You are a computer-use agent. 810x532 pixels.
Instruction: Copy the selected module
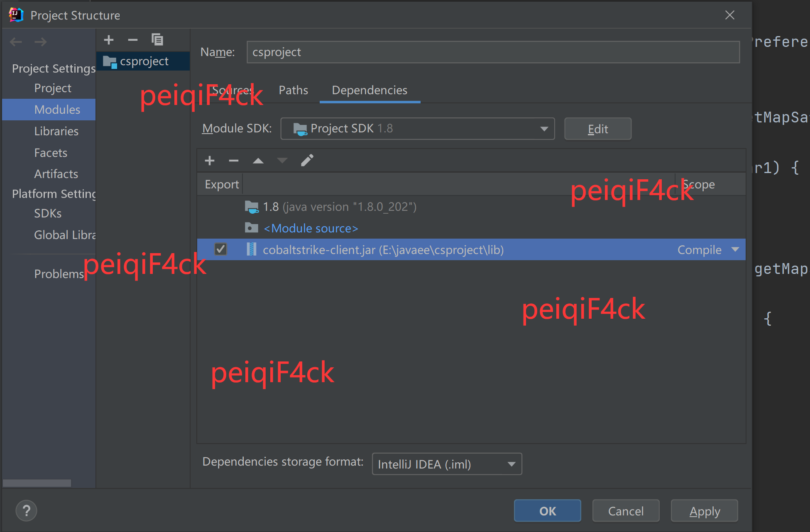(x=157, y=40)
